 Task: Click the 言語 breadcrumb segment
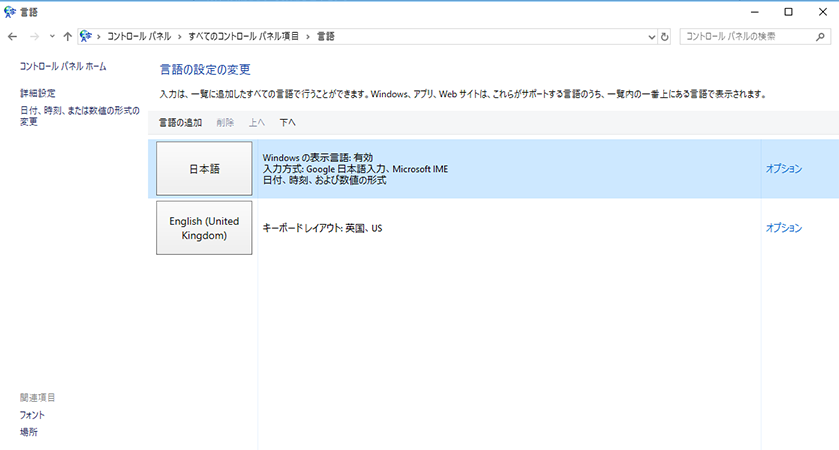[x=326, y=36]
